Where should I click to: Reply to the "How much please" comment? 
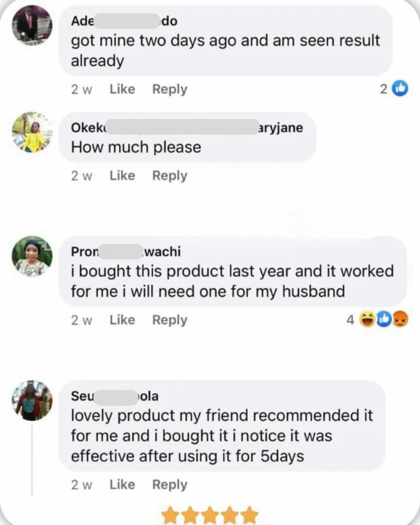click(x=170, y=176)
